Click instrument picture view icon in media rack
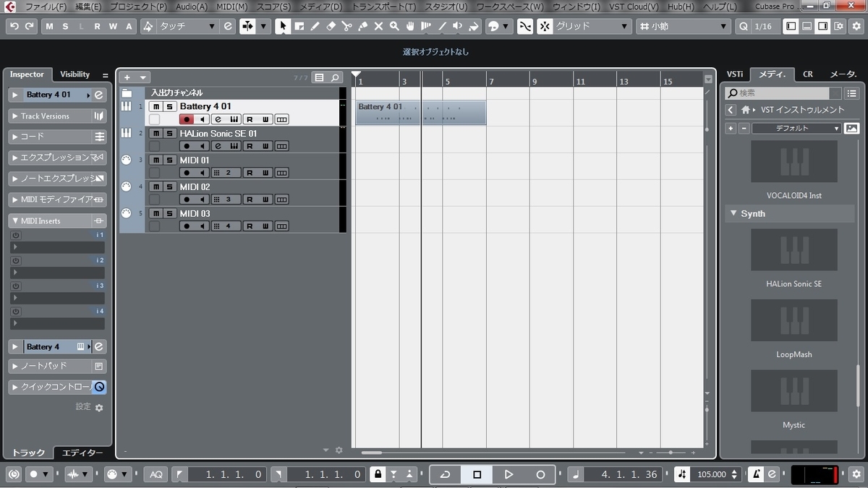The height and width of the screenshot is (488, 868). coord(851,128)
